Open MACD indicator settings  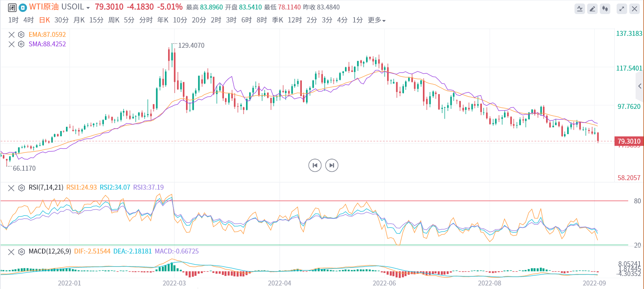[x=21, y=252]
